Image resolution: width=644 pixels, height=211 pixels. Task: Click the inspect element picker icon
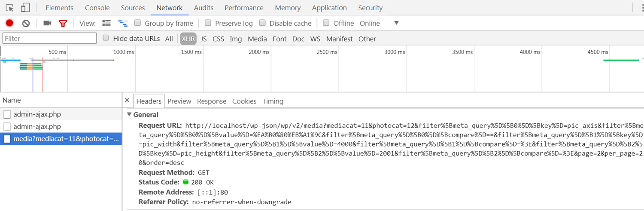[9, 8]
